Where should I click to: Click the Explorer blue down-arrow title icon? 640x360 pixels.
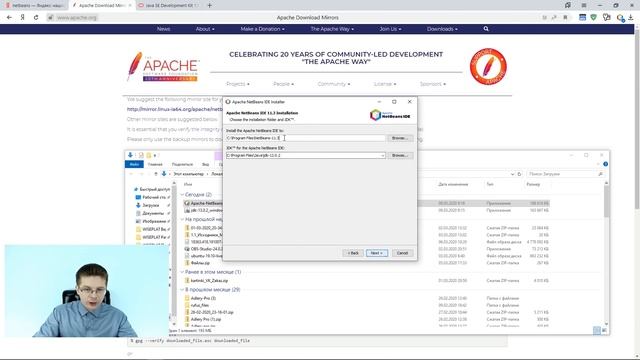(130, 155)
